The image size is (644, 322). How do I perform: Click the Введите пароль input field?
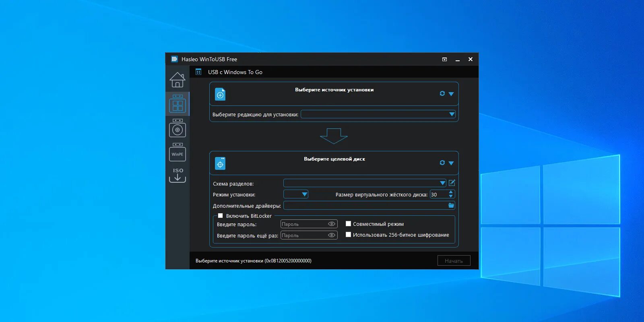(x=309, y=224)
